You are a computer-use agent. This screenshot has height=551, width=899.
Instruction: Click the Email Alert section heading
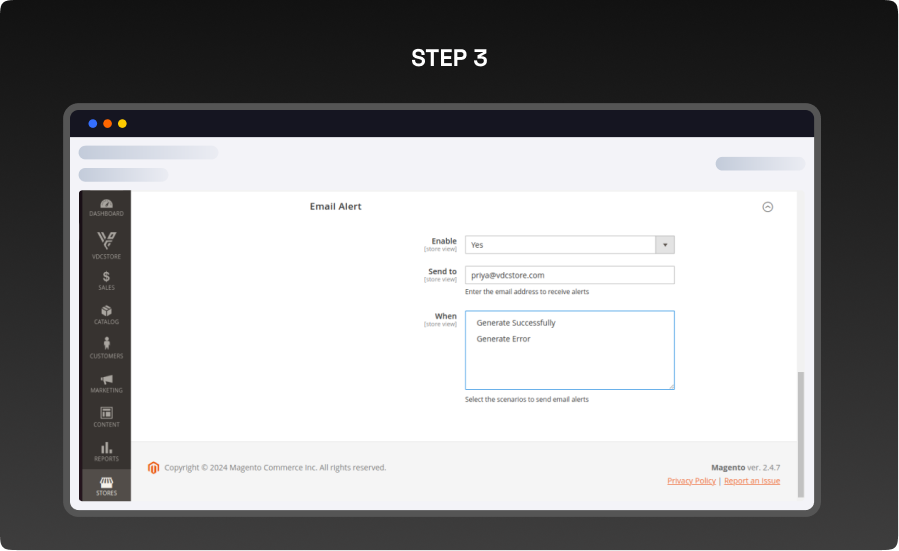click(336, 206)
